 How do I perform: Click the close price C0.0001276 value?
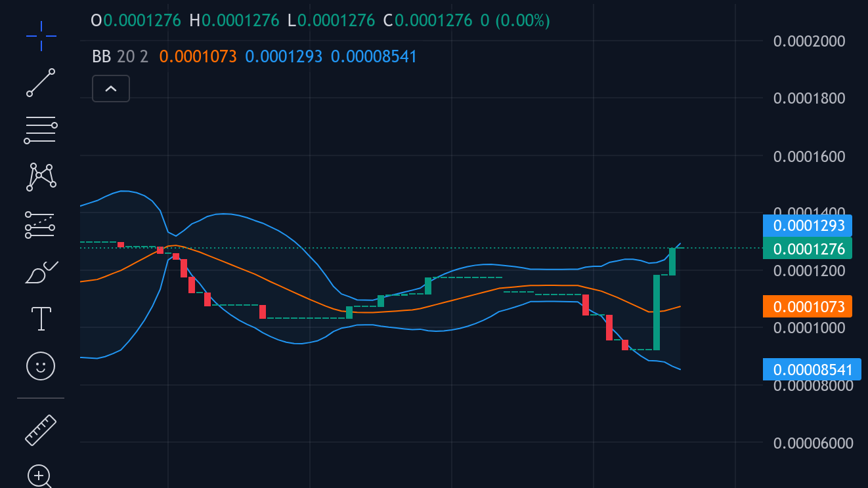[427, 20]
